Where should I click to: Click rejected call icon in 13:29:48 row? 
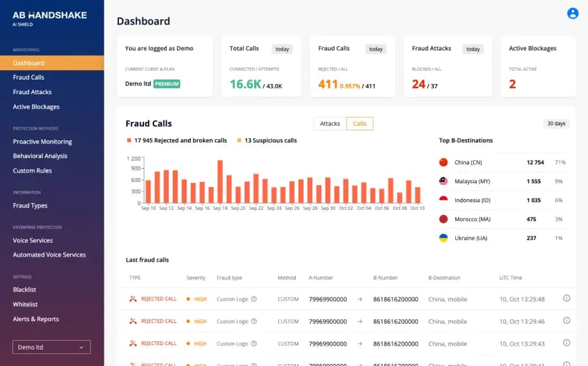click(x=133, y=299)
